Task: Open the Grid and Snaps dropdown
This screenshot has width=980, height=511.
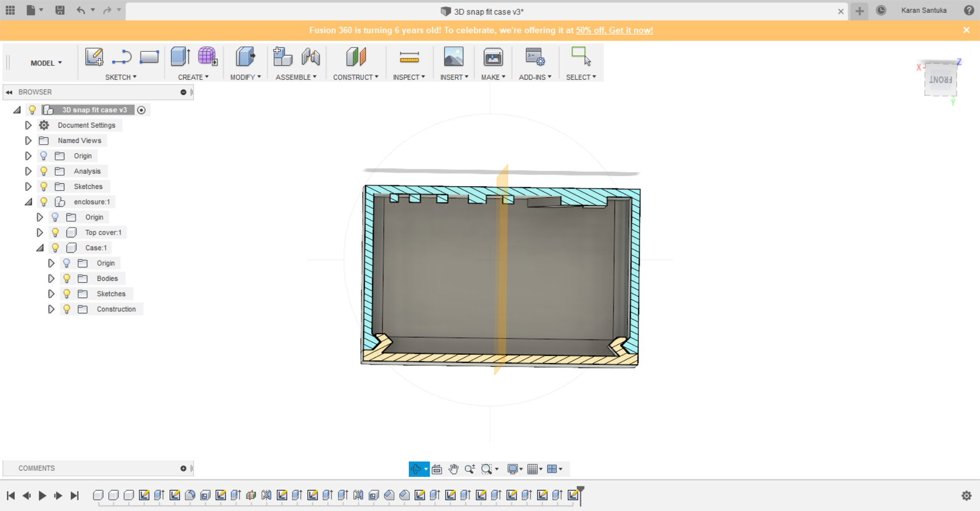Action: pyautogui.click(x=534, y=469)
